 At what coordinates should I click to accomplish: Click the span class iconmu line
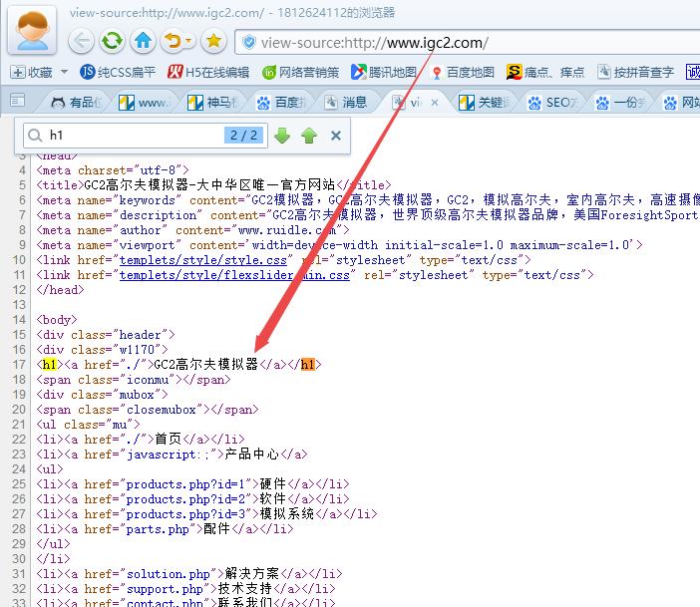[x=134, y=380]
